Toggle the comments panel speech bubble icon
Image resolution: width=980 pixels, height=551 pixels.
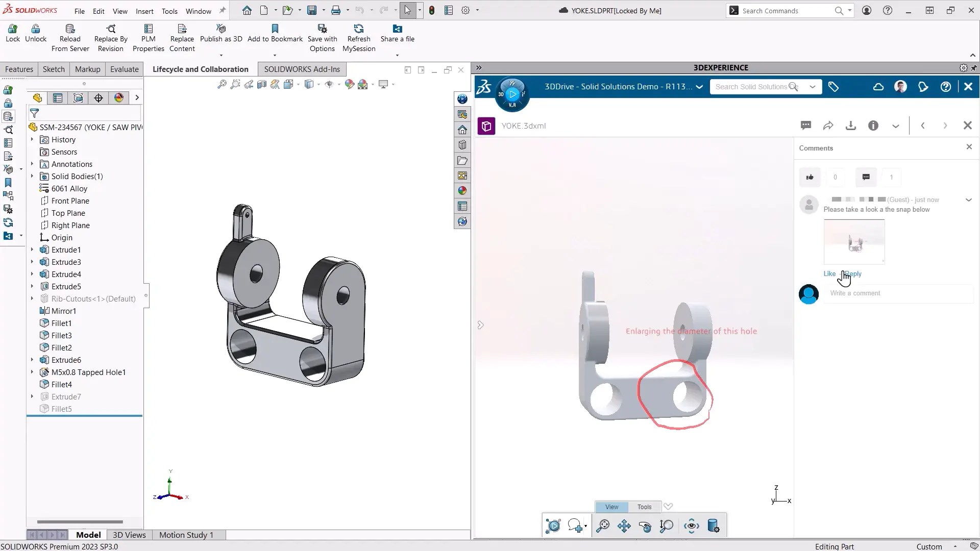(806, 126)
